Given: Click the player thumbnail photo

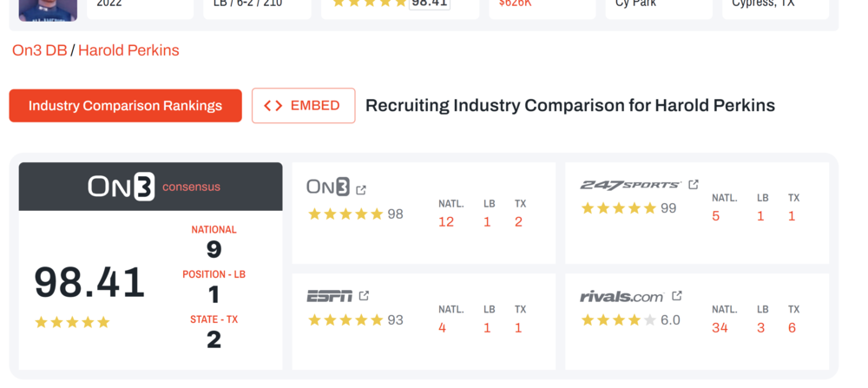Looking at the screenshot, I should tap(48, 10).
